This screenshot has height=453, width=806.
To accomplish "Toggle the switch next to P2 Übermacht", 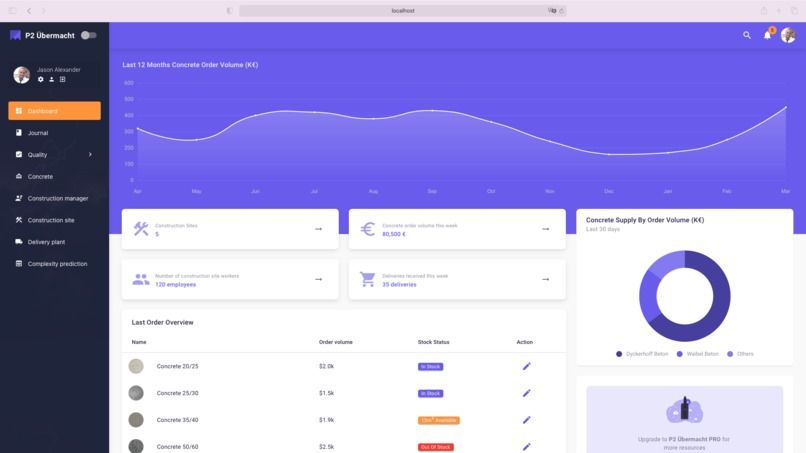I will click(x=88, y=35).
